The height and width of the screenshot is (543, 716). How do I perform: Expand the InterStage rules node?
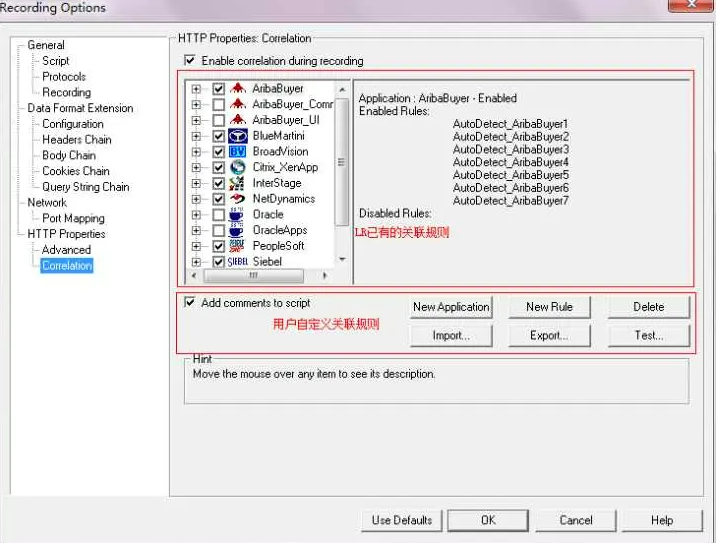click(196, 183)
